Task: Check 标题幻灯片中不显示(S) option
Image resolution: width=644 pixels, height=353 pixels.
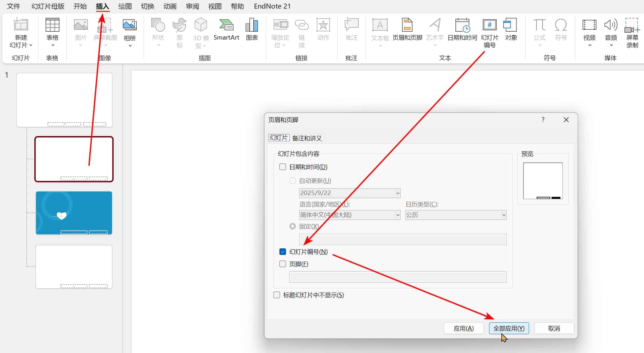Action: [x=277, y=295]
